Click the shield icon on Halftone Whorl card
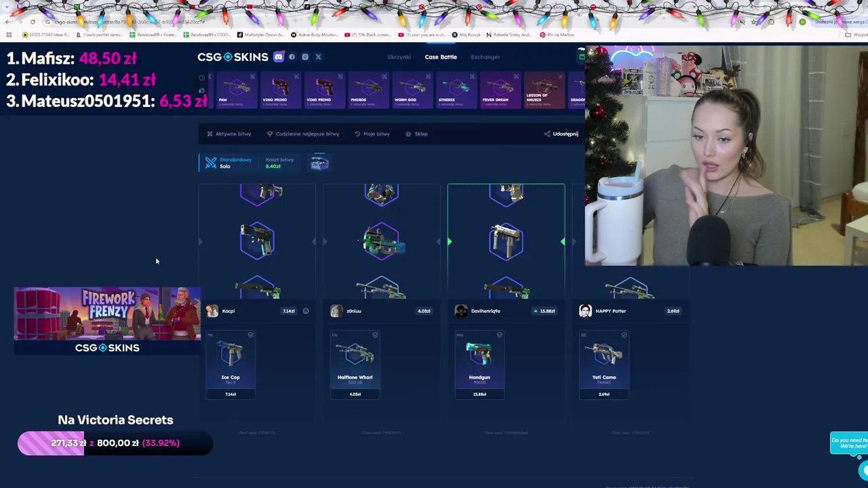Image resolution: width=868 pixels, height=488 pixels. (x=375, y=335)
